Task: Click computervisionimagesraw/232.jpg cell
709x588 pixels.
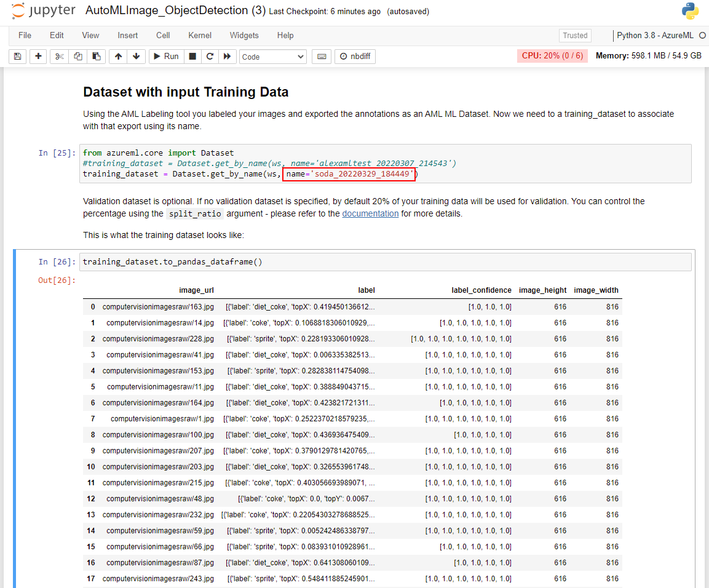Action: click(158, 515)
